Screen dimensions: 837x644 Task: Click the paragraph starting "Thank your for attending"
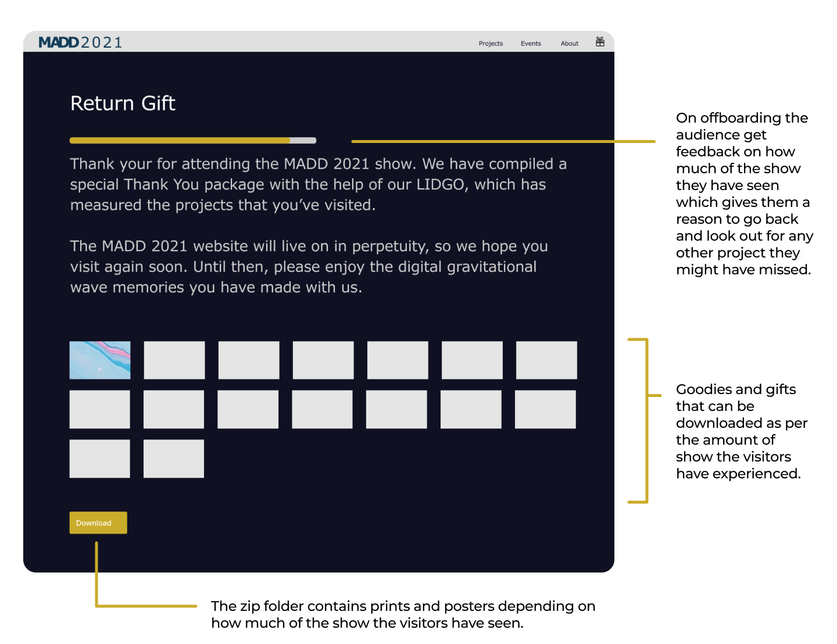(319, 184)
